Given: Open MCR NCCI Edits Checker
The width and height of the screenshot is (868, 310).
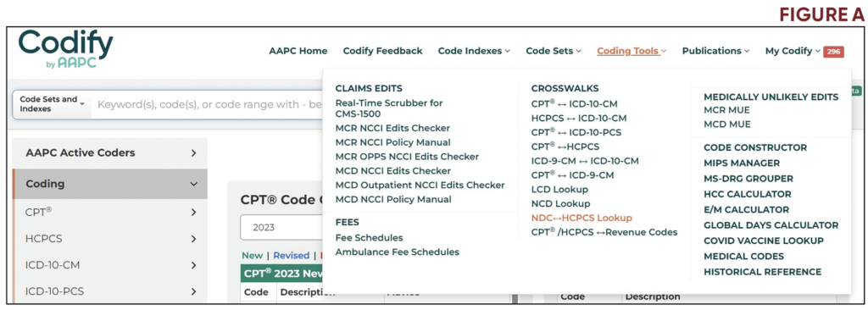Looking at the screenshot, I should tap(392, 128).
